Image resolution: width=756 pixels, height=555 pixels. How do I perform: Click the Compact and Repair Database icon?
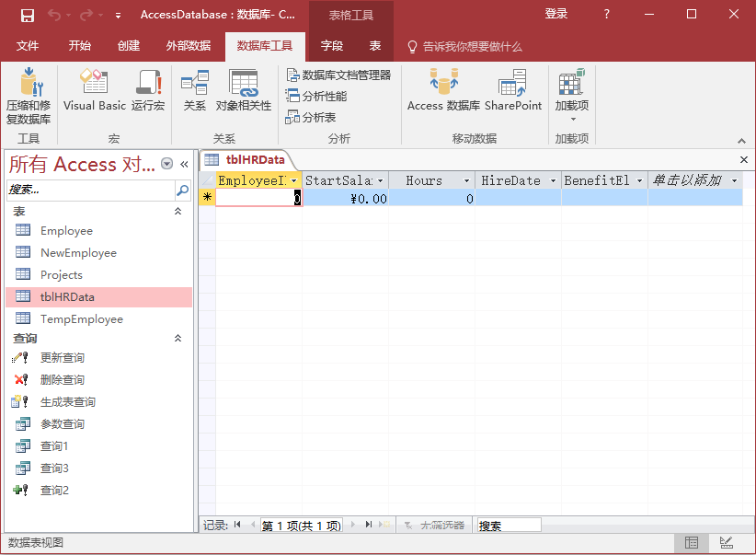(x=29, y=95)
